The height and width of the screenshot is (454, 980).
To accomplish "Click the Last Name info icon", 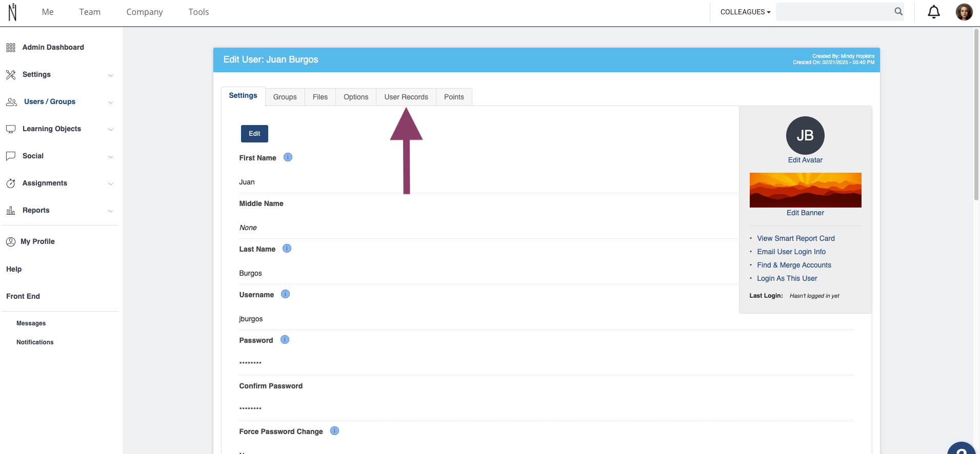I will [x=287, y=249].
